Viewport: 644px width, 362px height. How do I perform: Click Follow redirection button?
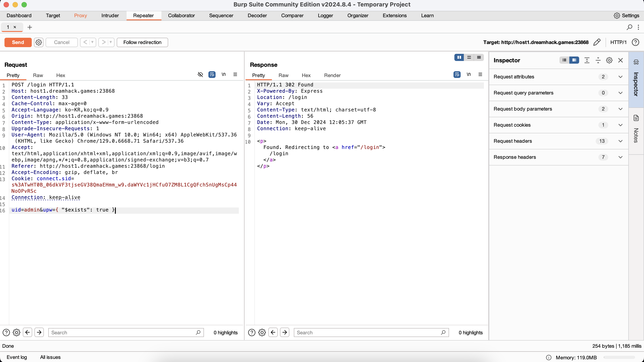142,42
